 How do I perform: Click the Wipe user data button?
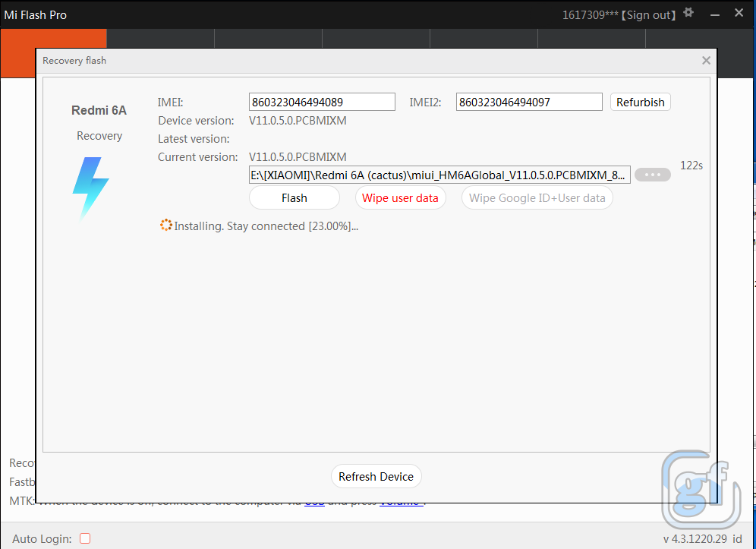400,197
